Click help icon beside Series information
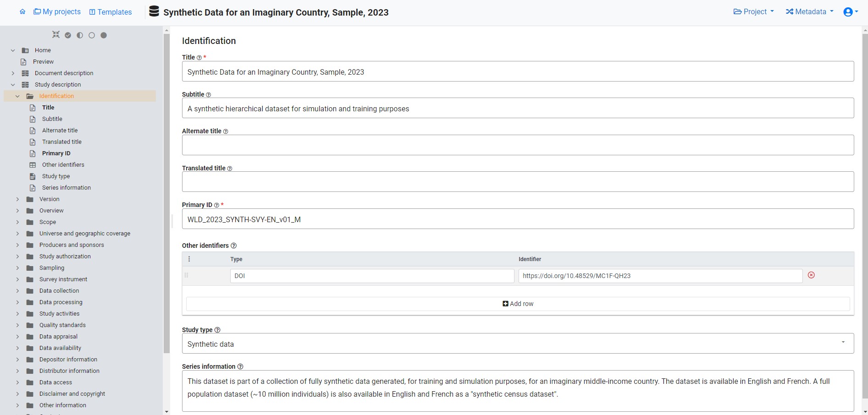Screen dimensions: 868x415 [x=240, y=367]
